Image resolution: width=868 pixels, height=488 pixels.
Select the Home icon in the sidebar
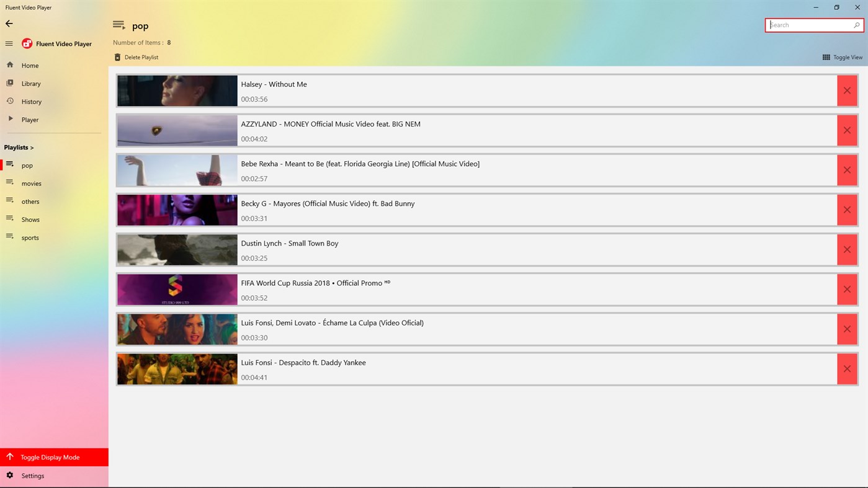click(10, 64)
